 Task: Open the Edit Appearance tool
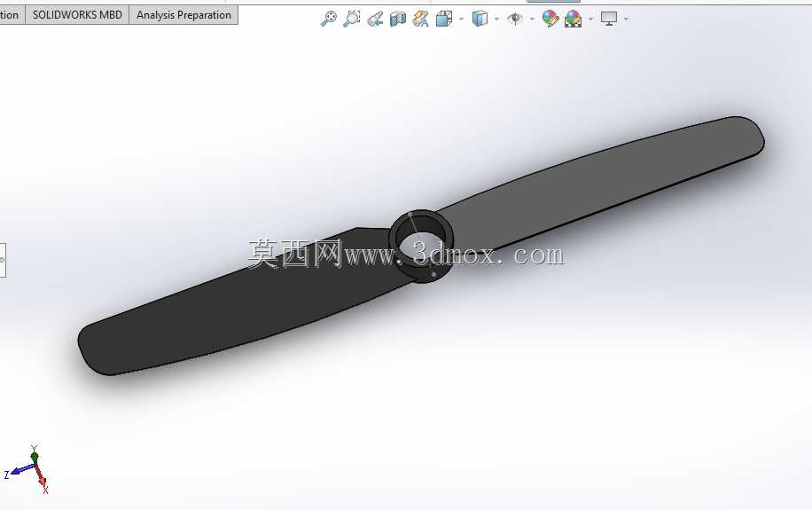point(550,20)
